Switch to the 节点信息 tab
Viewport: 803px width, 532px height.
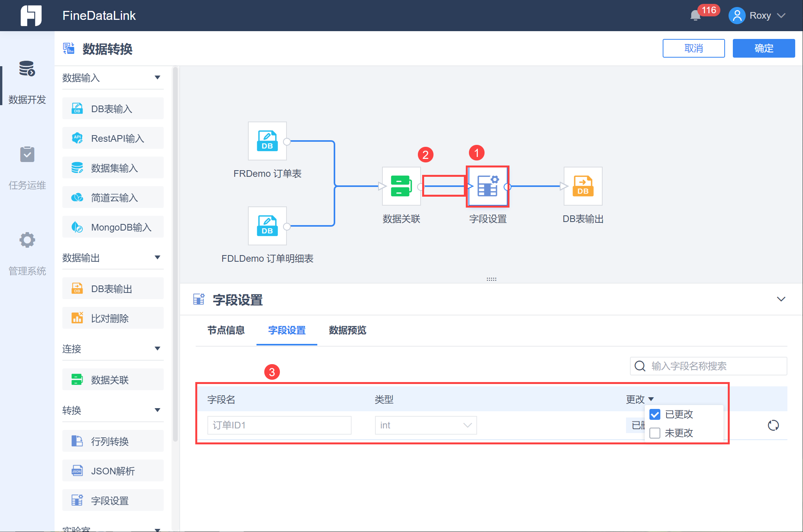(226, 330)
